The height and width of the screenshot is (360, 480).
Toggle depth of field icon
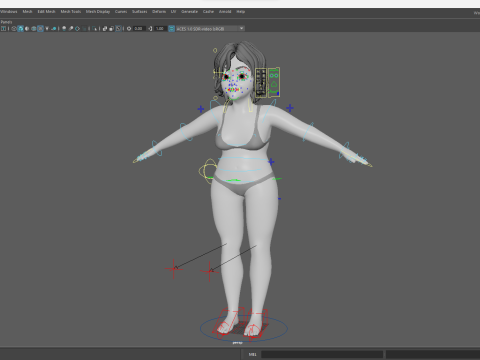click(x=84, y=29)
